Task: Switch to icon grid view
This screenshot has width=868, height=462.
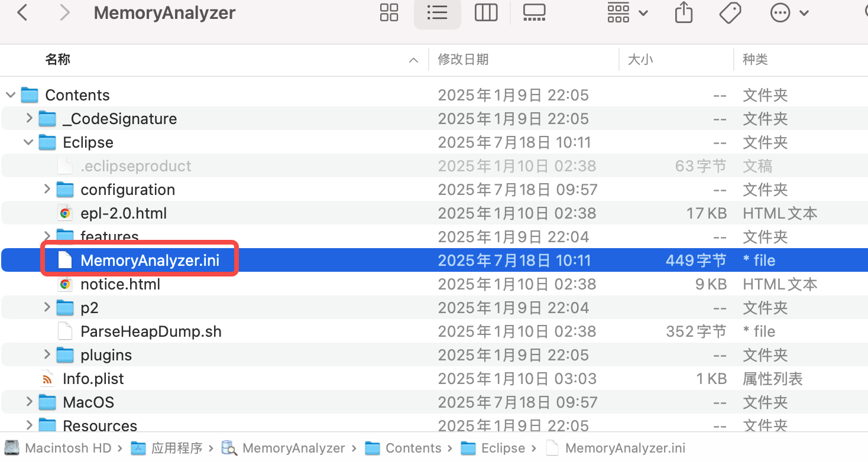Action: coord(389,12)
